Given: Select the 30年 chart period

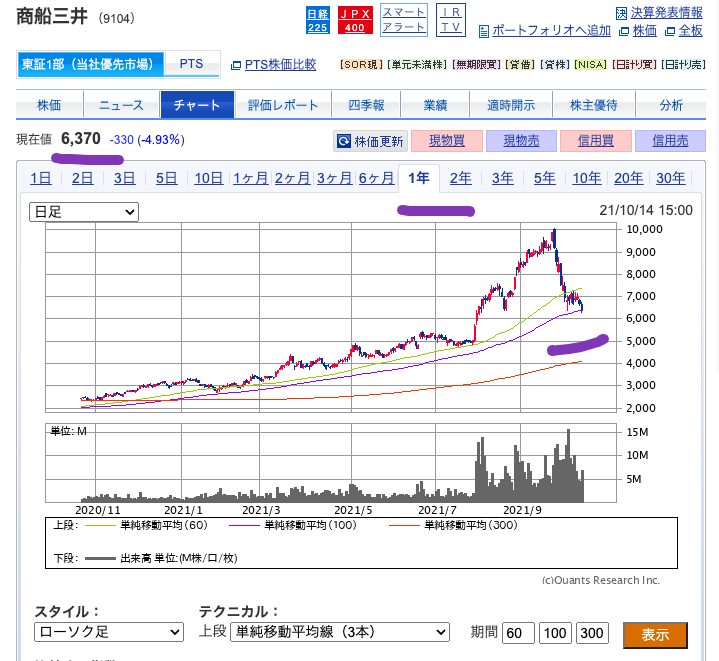Looking at the screenshot, I should coord(670,178).
